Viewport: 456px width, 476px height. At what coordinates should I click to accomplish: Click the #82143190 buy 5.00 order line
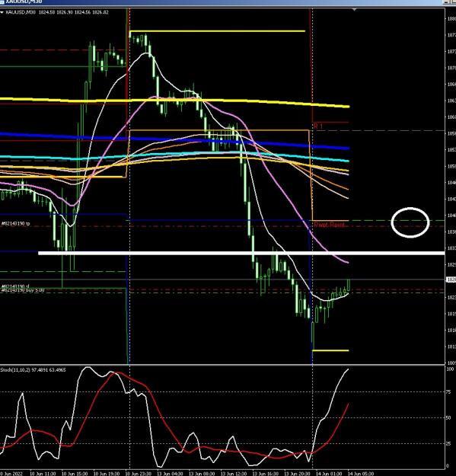point(23,290)
